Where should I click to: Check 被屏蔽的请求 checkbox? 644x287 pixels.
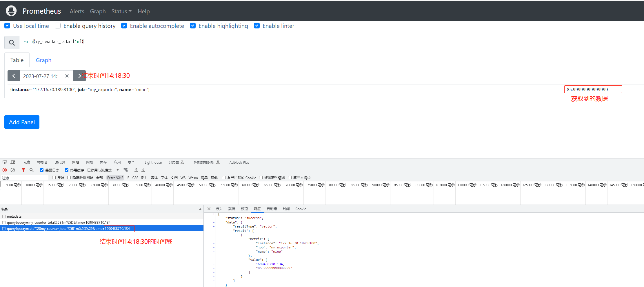(x=261, y=178)
